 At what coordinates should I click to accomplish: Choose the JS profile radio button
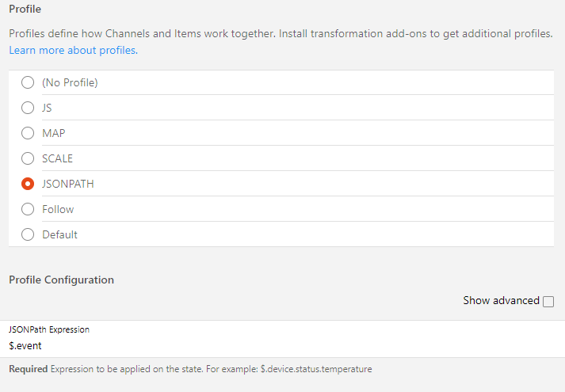(28, 108)
